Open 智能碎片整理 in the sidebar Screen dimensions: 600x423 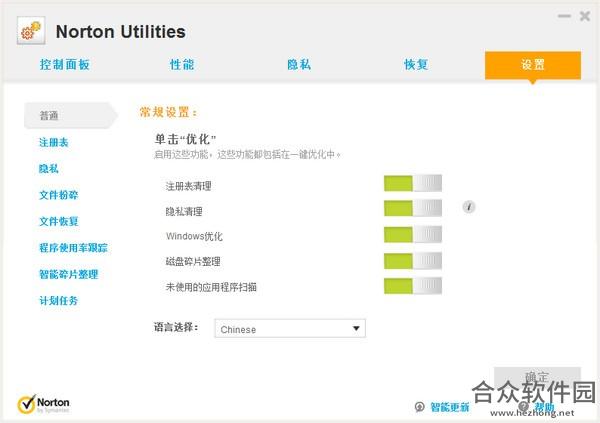pos(68,274)
